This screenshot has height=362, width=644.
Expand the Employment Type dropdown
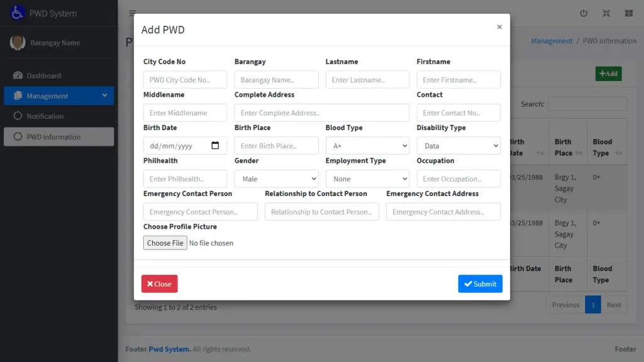(x=367, y=178)
